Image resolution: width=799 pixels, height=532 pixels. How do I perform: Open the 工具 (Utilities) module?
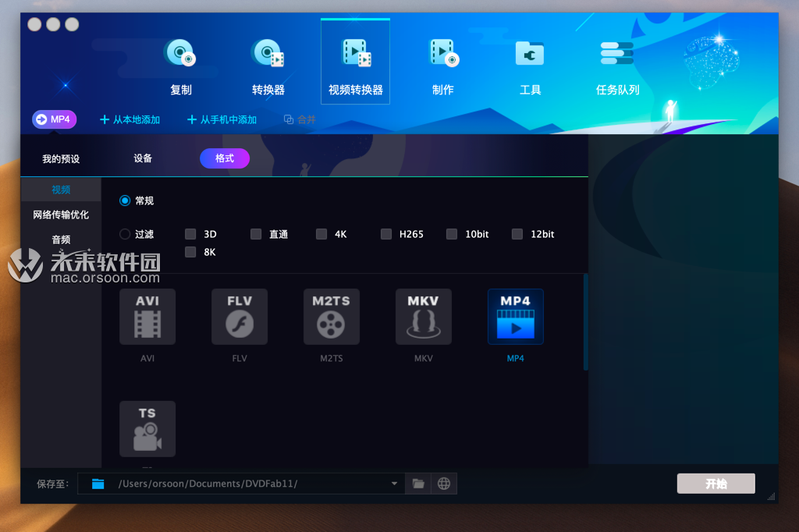530,67
